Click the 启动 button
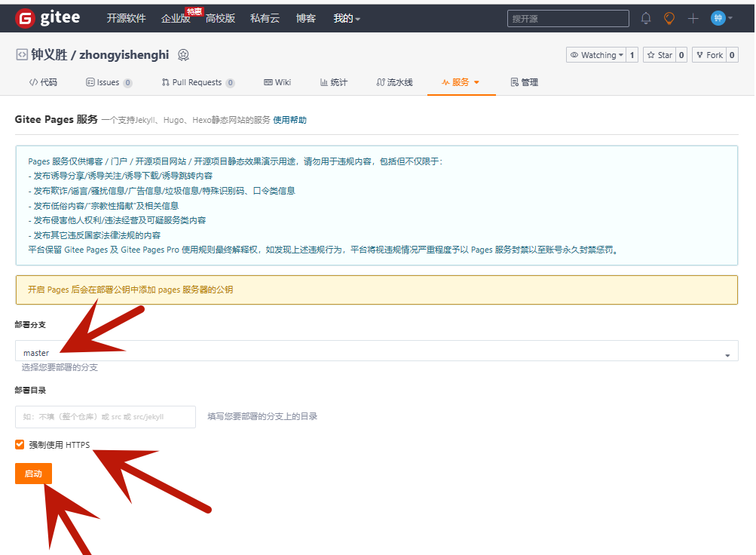756x555 pixels. 33,474
